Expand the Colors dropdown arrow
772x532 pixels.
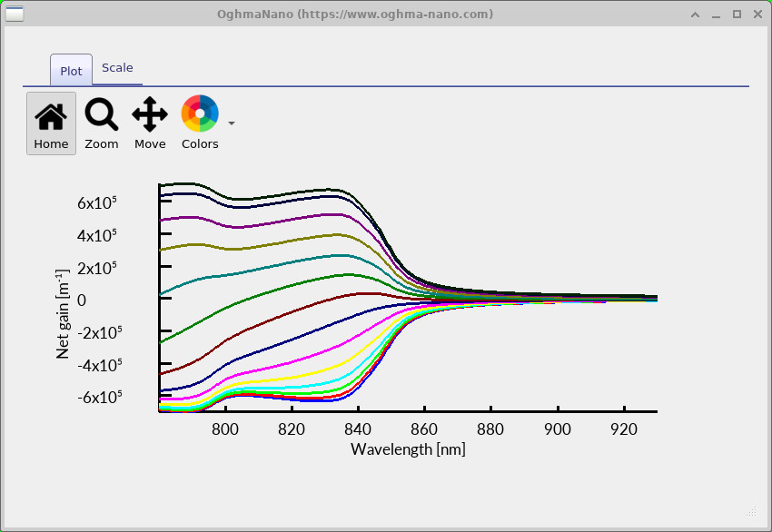coord(232,123)
